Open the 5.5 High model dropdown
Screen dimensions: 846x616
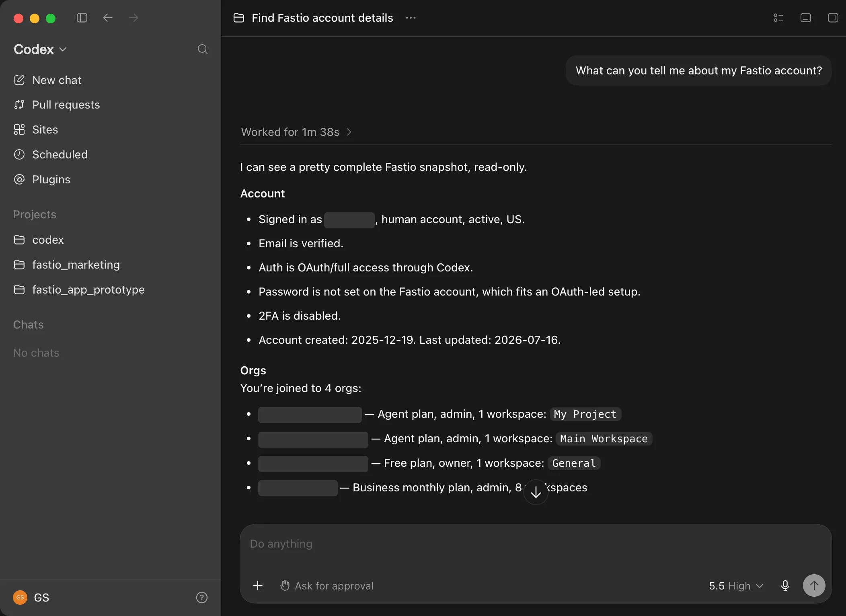pos(736,585)
